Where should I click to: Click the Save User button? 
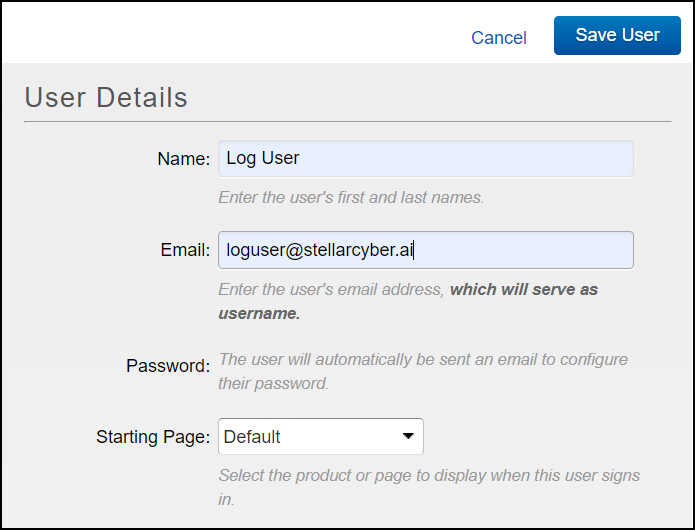[617, 35]
